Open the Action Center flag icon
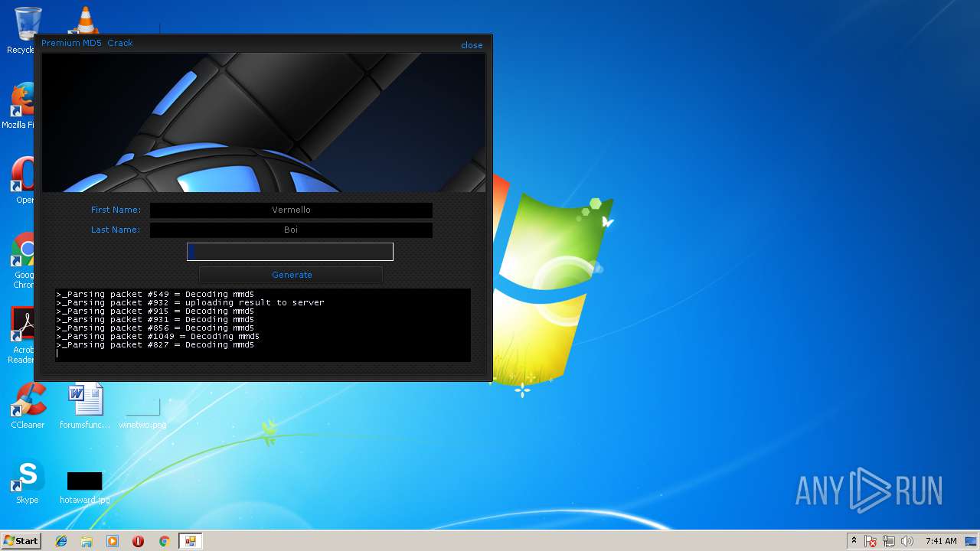980x551 pixels. [871, 541]
